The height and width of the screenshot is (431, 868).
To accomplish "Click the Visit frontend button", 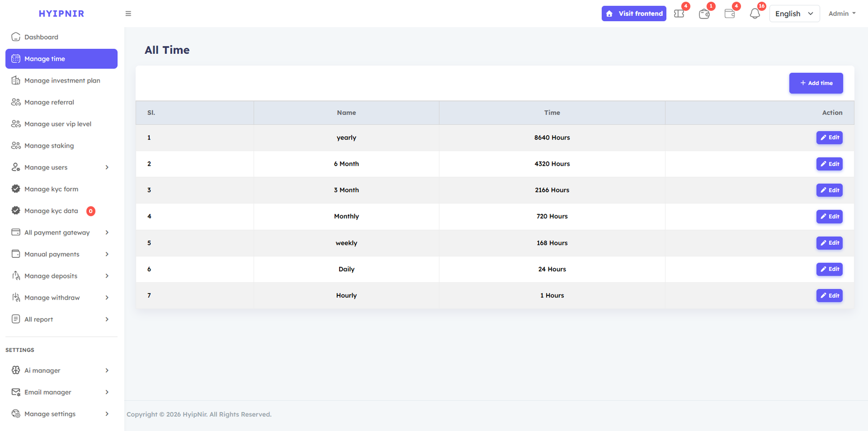I will (634, 14).
